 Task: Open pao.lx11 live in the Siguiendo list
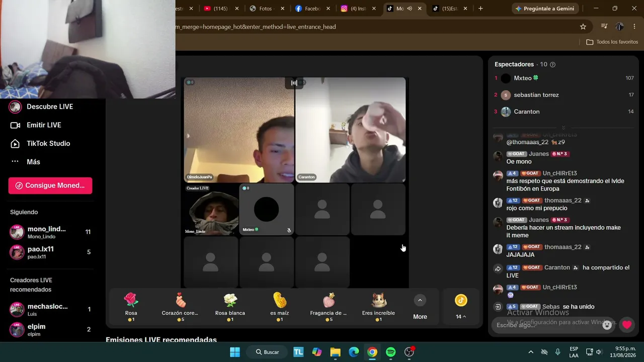50,252
